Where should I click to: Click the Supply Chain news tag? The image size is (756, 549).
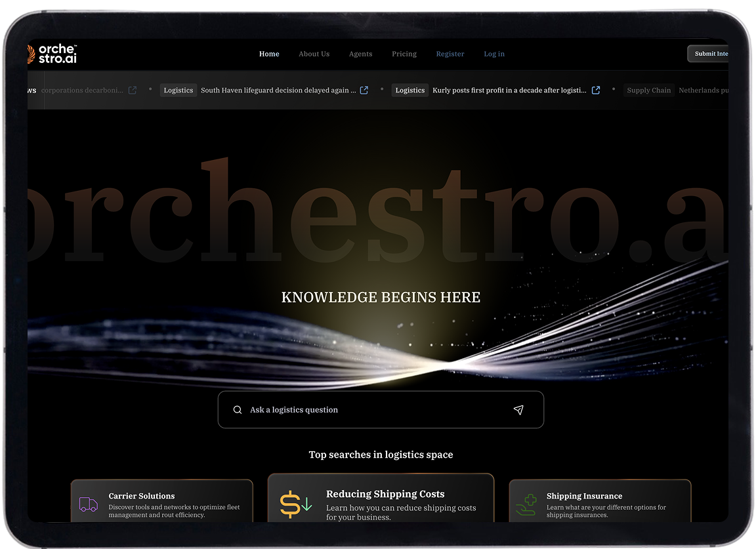coord(648,90)
